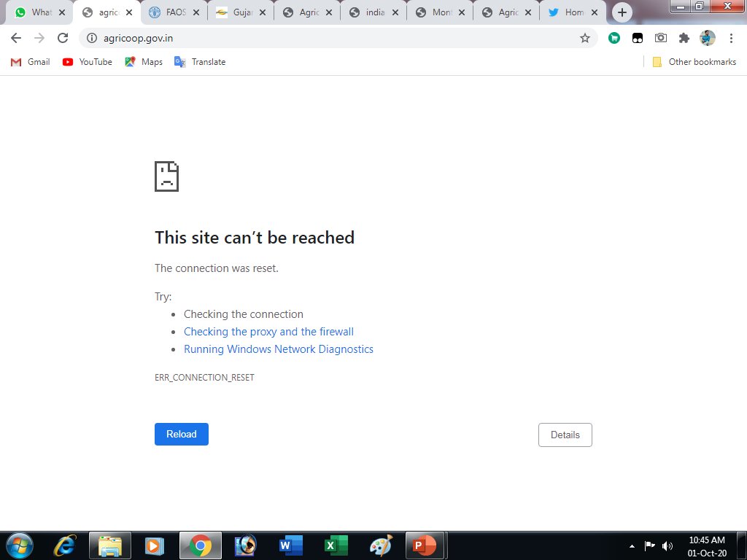The height and width of the screenshot is (560, 747).
Task: Open Running Windows Network Diagnostics link
Action: click(x=279, y=349)
